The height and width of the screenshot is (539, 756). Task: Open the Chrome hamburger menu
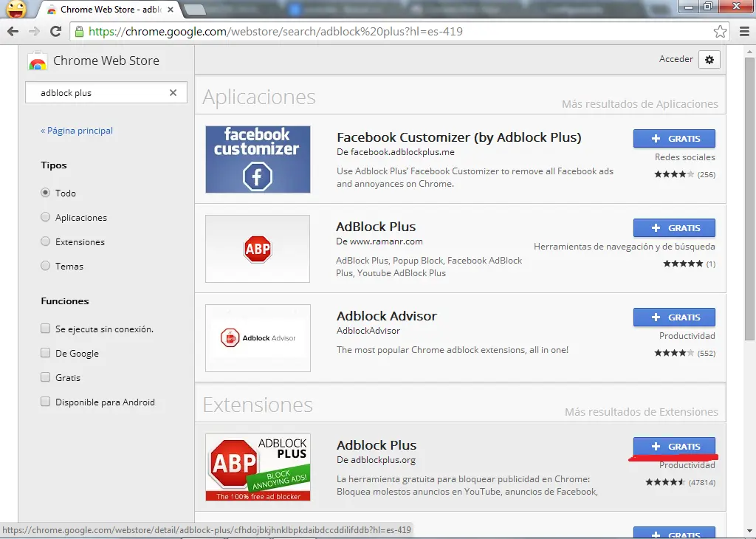[x=744, y=31]
